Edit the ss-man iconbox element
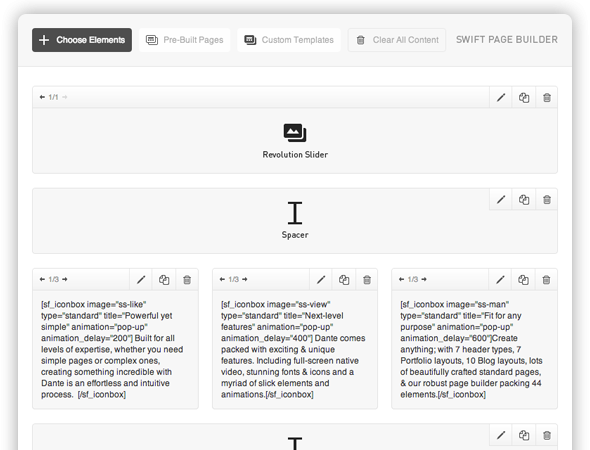The height and width of the screenshot is (450, 590). [500, 280]
